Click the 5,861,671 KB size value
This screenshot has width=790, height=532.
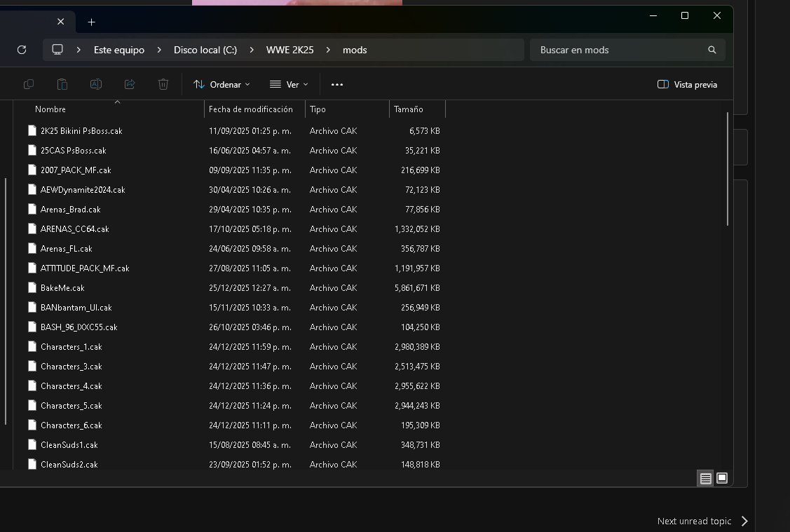click(417, 287)
